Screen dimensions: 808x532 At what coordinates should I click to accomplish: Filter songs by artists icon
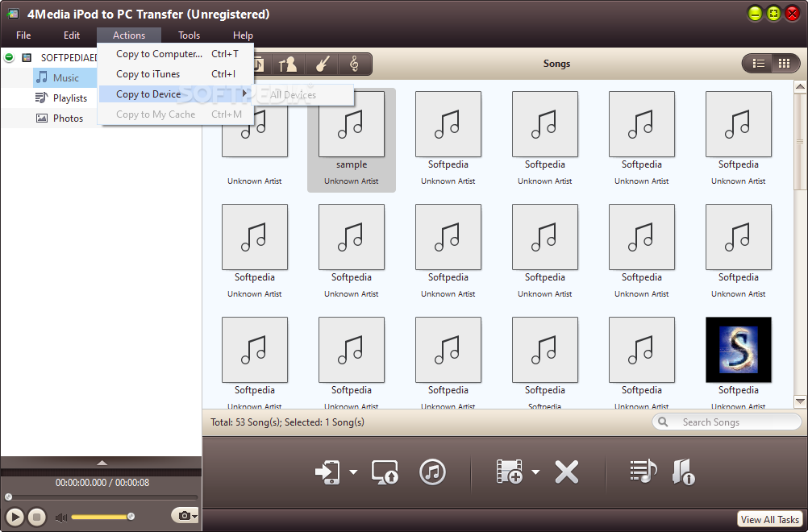[288, 64]
